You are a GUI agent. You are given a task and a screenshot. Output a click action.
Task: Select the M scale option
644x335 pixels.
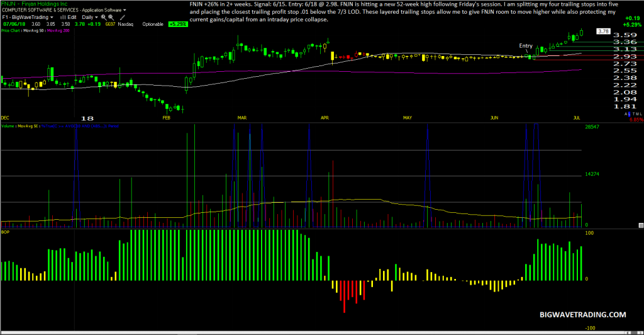tap(637, 113)
